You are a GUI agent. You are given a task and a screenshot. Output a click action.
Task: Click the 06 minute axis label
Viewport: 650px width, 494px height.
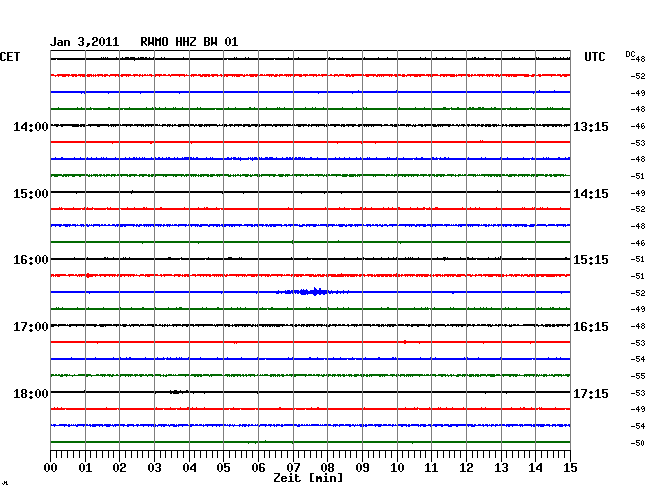click(x=258, y=468)
